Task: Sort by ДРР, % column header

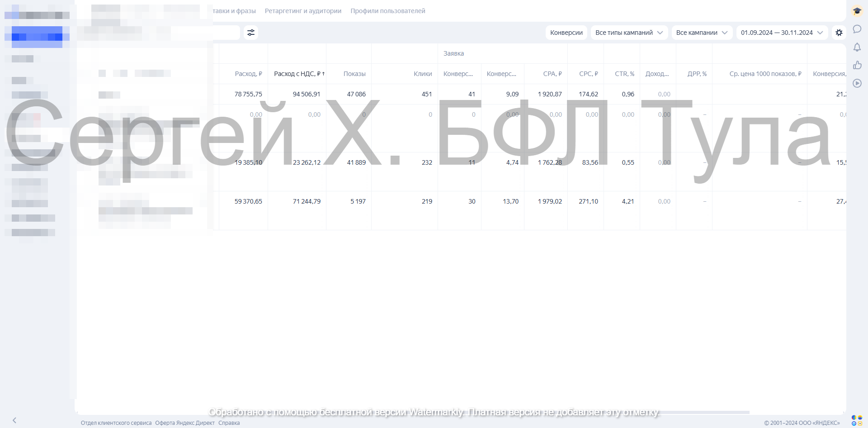Action: click(697, 74)
